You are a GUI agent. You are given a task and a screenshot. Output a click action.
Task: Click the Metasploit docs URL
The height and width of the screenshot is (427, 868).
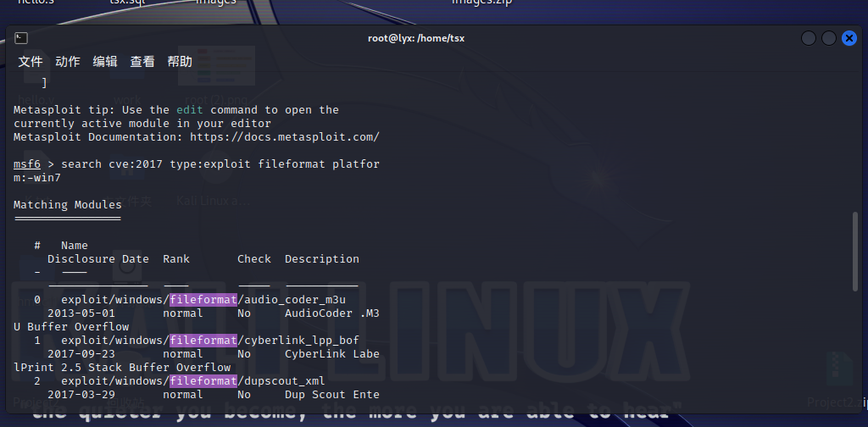coord(285,136)
